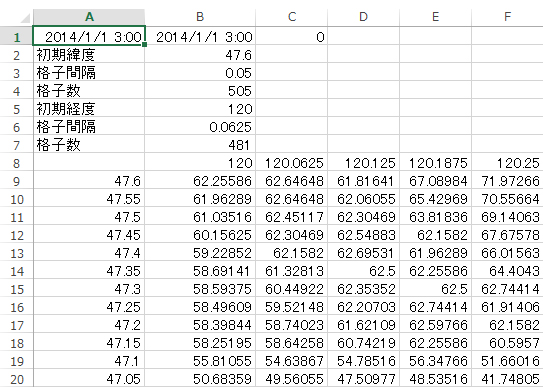Viewport: 543px width, 387px height.
Task: Click cell B1 date 2014/1/1 3:00
Action: tap(200, 36)
